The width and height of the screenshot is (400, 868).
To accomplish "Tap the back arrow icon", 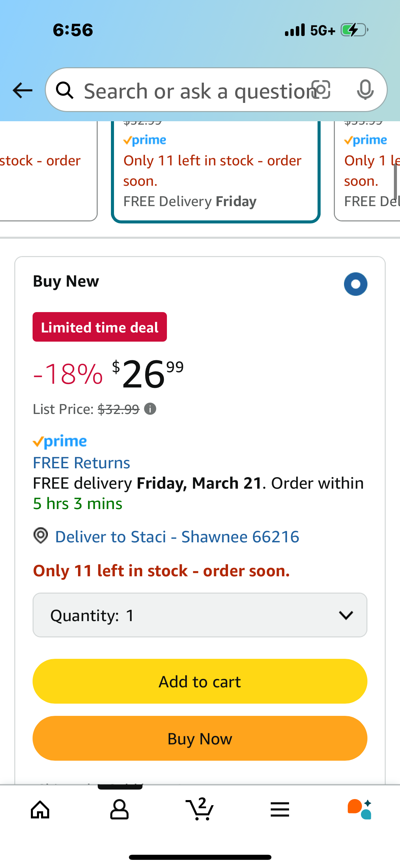I will 22,90.
